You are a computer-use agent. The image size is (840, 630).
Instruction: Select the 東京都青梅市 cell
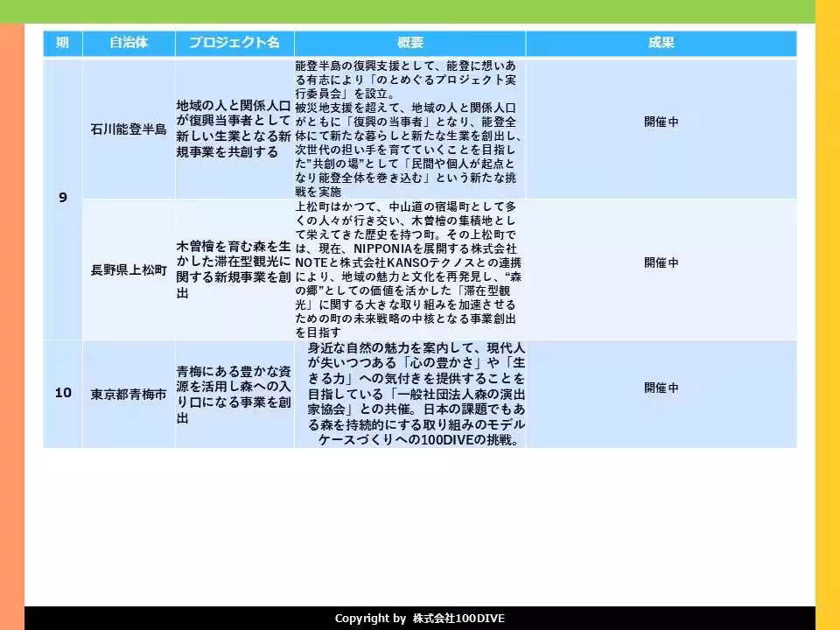[x=129, y=392]
